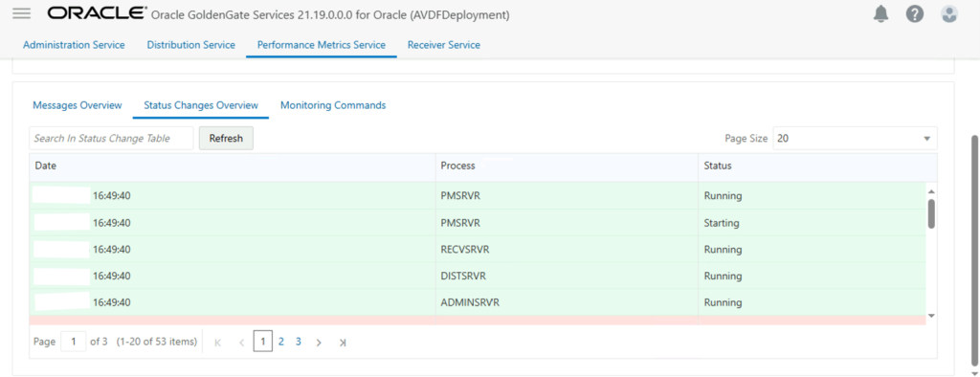Switch to Receiver Service tab
Viewport: 980px width, 377px height.
(x=444, y=45)
